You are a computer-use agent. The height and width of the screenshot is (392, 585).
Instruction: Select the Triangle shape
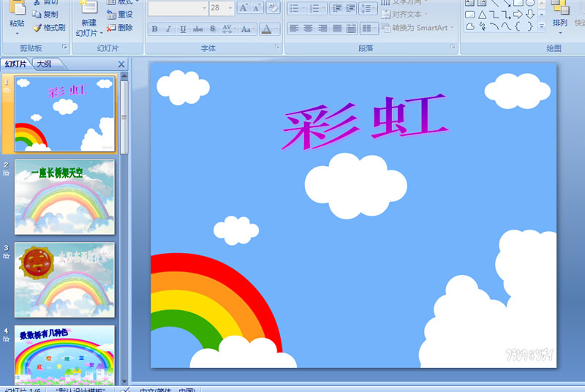point(482,15)
